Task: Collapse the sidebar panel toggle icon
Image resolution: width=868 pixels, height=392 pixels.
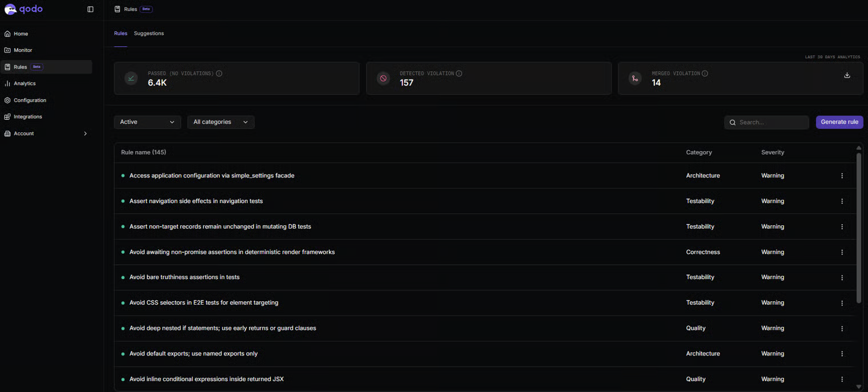Action: click(90, 9)
